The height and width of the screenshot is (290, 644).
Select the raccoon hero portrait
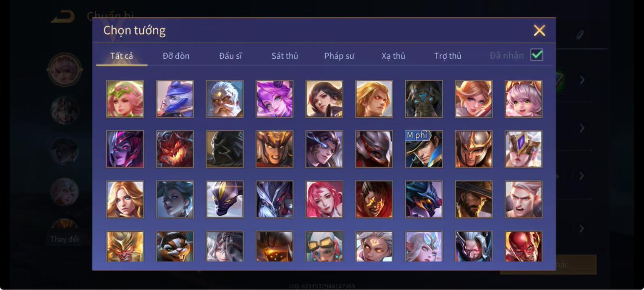(175, 246)
